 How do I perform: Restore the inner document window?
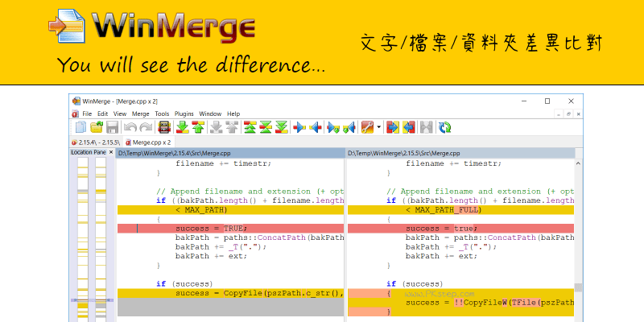(x=569, y=114)
